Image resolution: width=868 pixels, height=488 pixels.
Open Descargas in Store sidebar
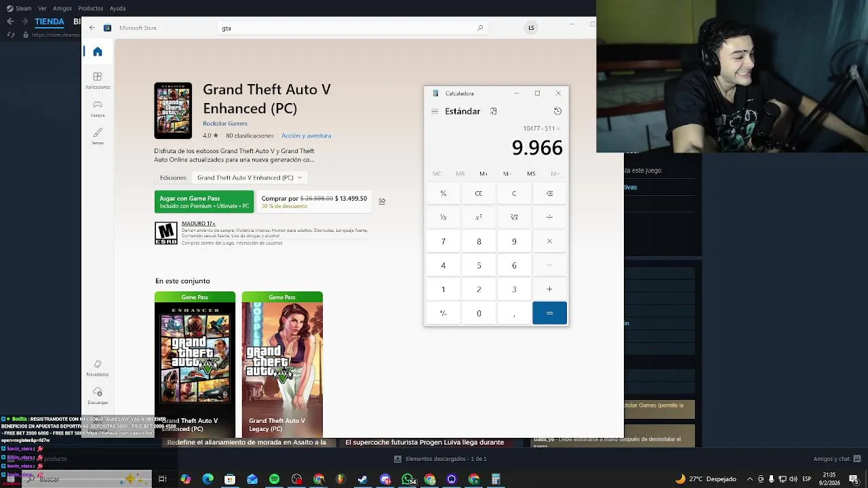(x=98, y=396)
